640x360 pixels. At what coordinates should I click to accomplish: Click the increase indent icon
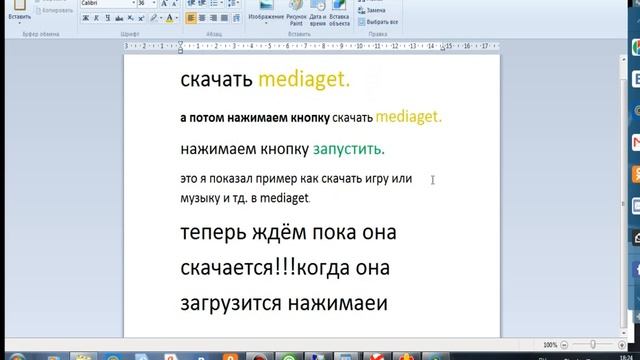[x=202, y=4]
